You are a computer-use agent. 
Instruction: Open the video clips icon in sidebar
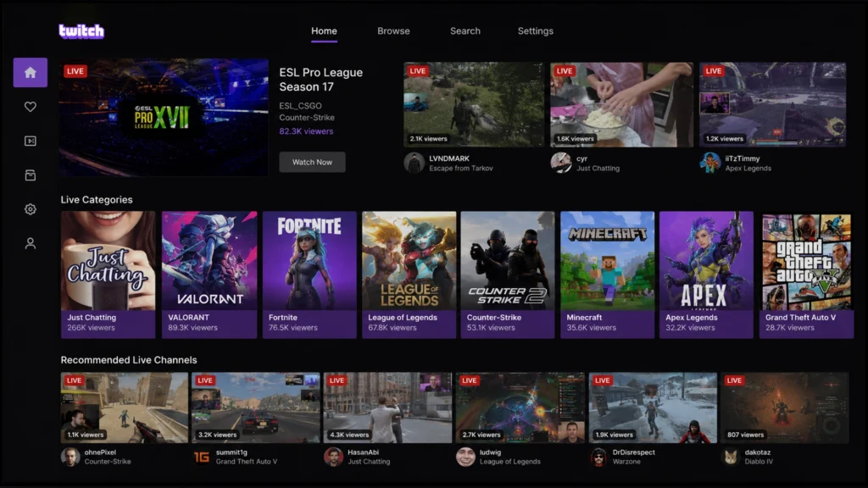[31, 141]
